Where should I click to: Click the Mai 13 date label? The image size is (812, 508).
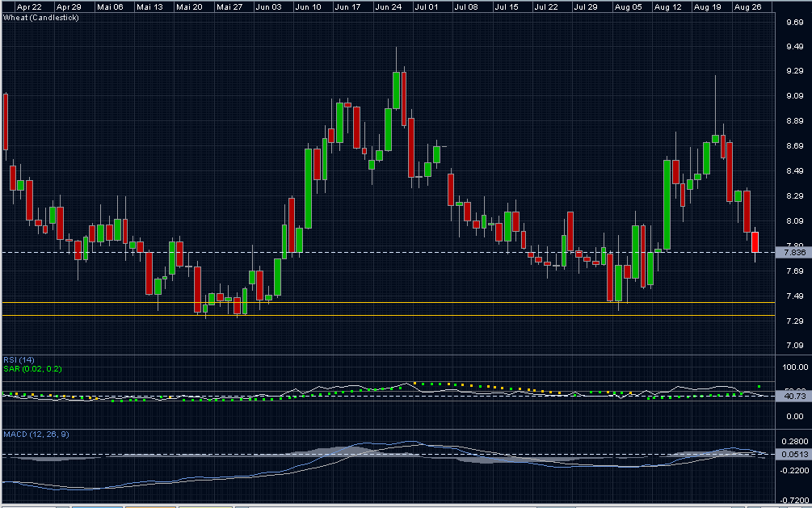(x=149, y=7)
